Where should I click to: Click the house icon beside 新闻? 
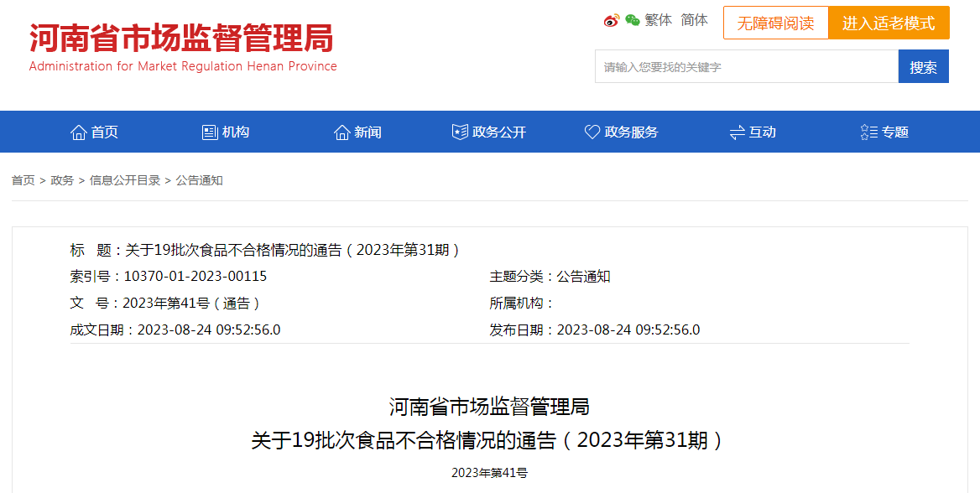(x=341, y=132)
